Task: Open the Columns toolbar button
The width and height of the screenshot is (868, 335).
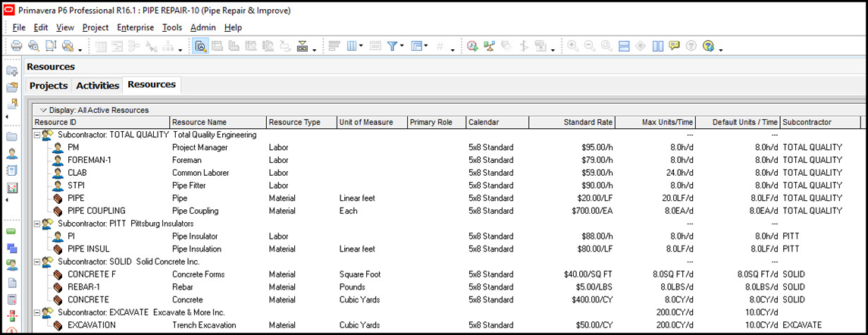Action: (x=352, y=46)
